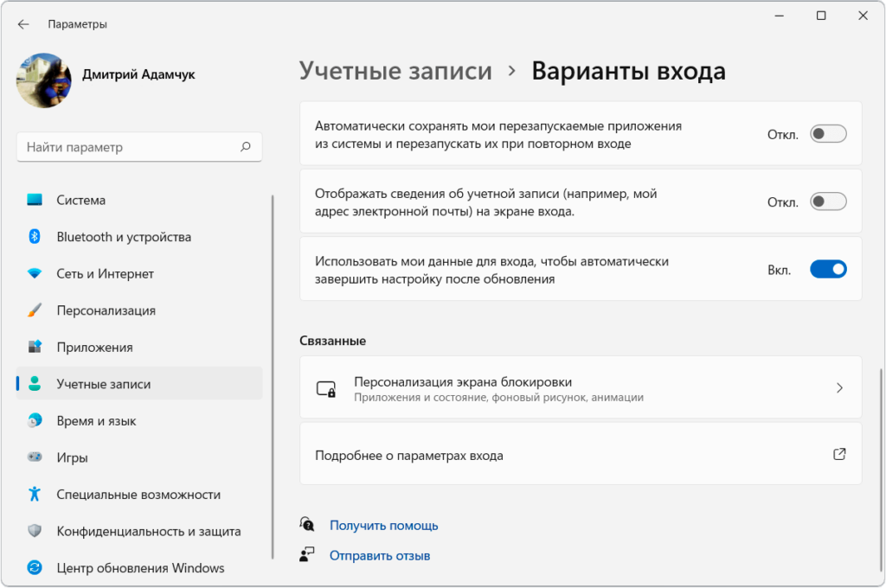This screenshot has height=588, width=886.
Task: Open Персонализация экрана блокировки chevron
Action: point(838,388)
